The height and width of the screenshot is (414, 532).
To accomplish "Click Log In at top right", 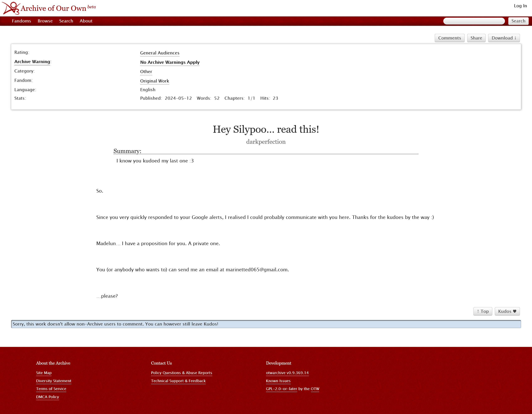I will tap(520, 6).
